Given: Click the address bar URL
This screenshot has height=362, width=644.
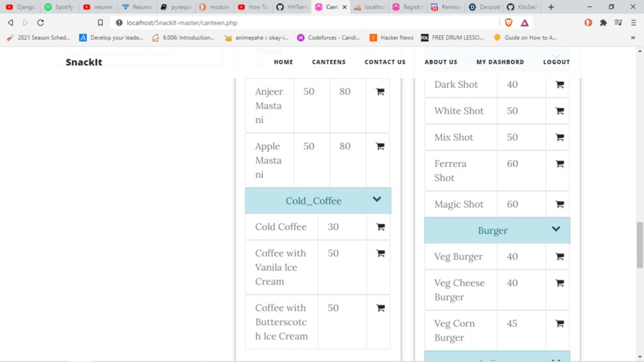Looking at the screenshot, I should 181,22.
